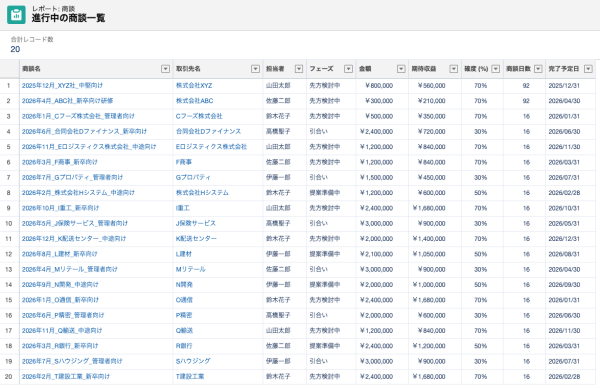Open opportunity 2026年11月_Eロジスティクス株式会社_中途向け
This screenshot has width=600, height=388.
click(x=89, y=147)
